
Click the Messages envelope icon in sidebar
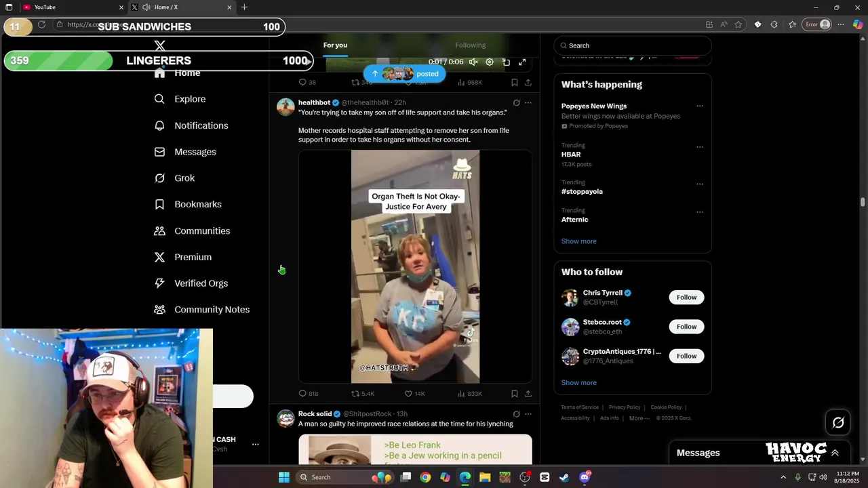159,152
